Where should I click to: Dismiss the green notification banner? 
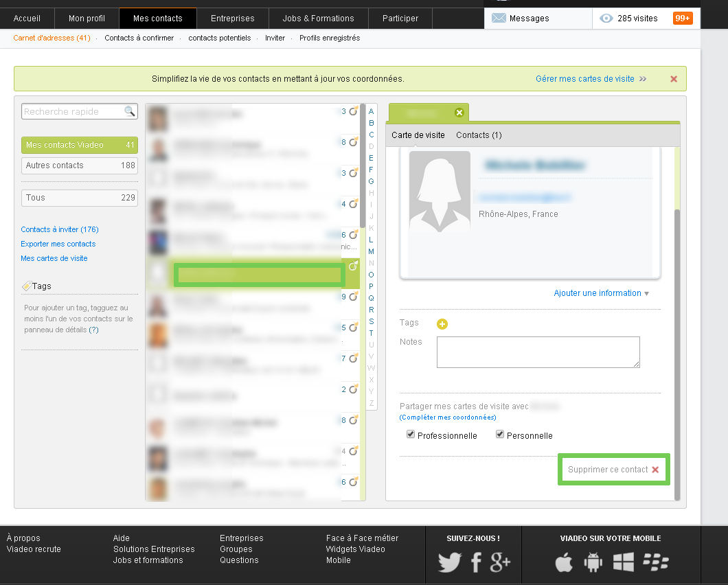pos(674,79)
